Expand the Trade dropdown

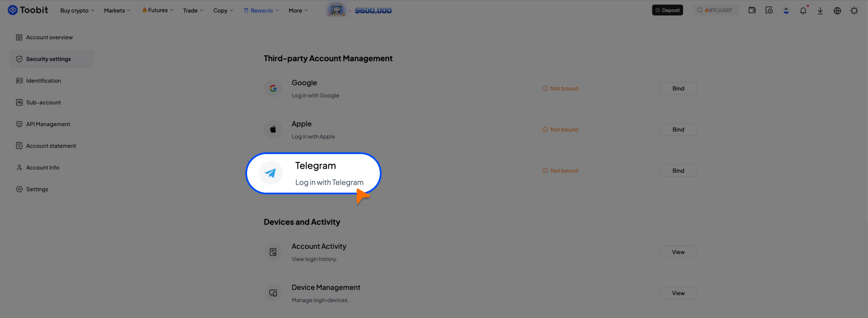point(193,11)
